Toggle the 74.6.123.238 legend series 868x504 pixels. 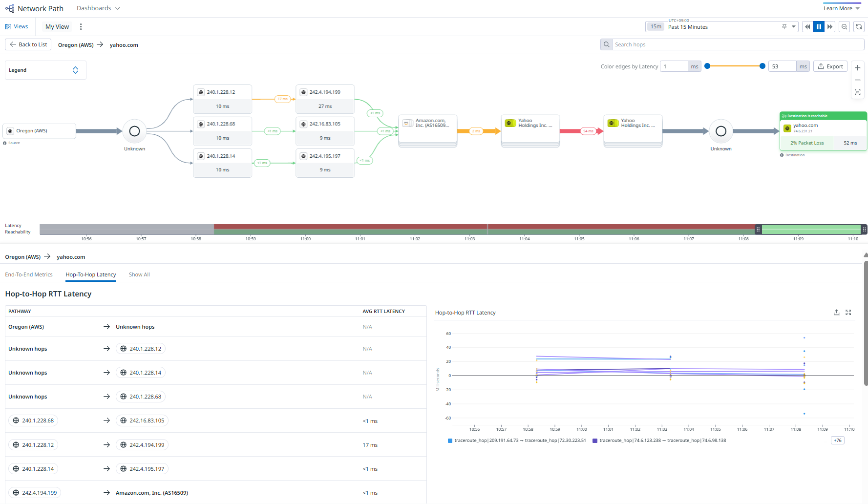(659, 441)
